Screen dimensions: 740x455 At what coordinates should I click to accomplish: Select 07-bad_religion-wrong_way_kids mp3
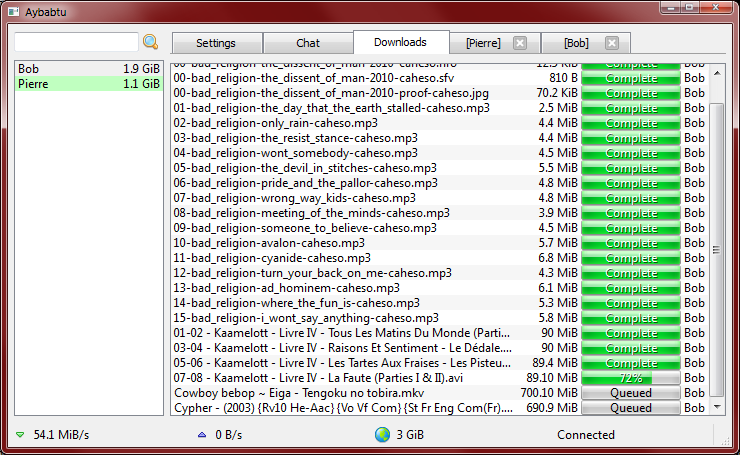[x=439, y=198]
